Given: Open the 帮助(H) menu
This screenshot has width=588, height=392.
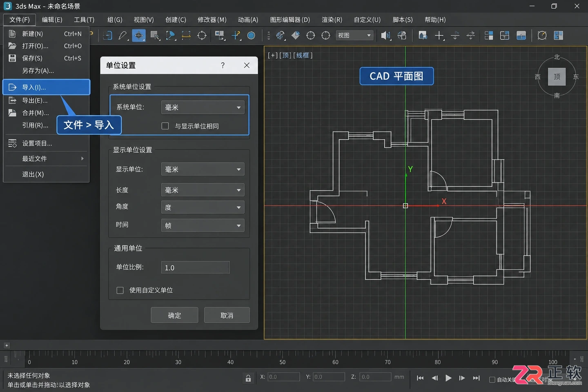Looking at the screenshot, I should tap(435, 20).
